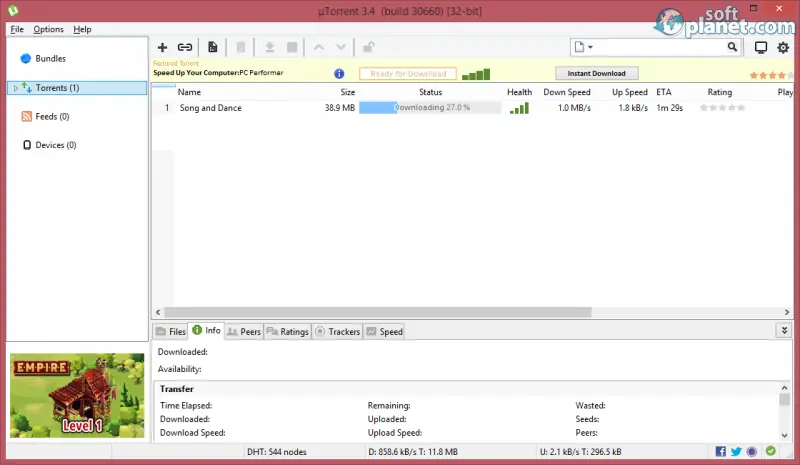Switch to the Info tab
This screenshot has height=465, width=800.
pos(207,331)
